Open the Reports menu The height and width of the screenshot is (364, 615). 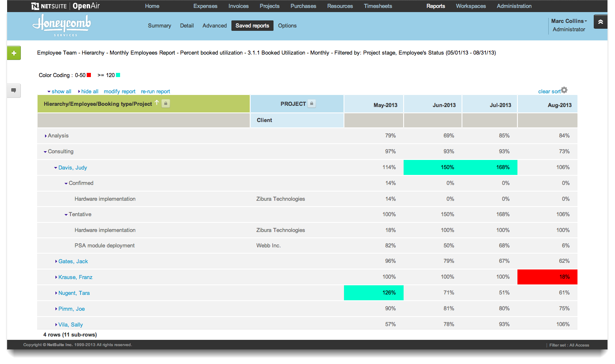(x=436, y=6)
